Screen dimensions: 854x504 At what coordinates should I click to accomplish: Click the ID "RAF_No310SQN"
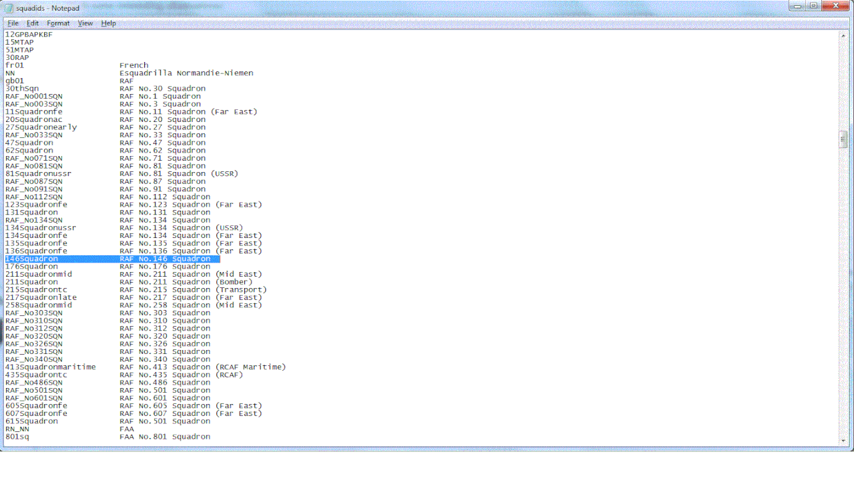click(x=34, y=321)
